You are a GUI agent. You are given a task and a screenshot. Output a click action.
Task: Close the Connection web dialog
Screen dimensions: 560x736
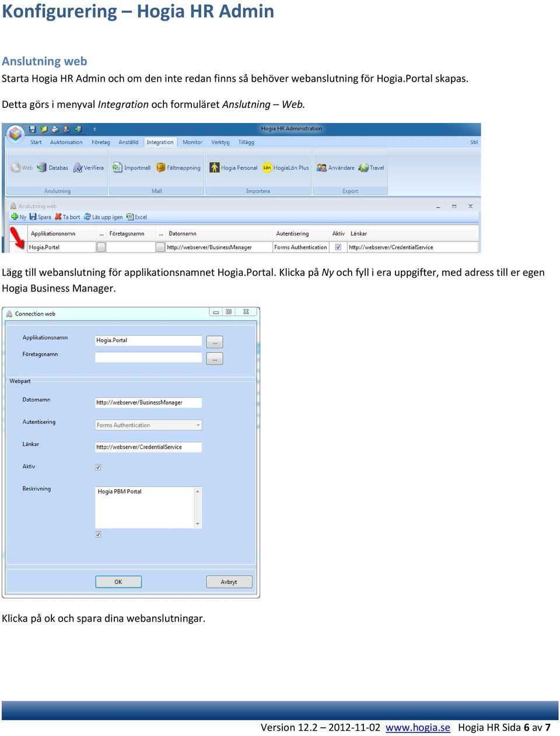[x=246, y=312]
